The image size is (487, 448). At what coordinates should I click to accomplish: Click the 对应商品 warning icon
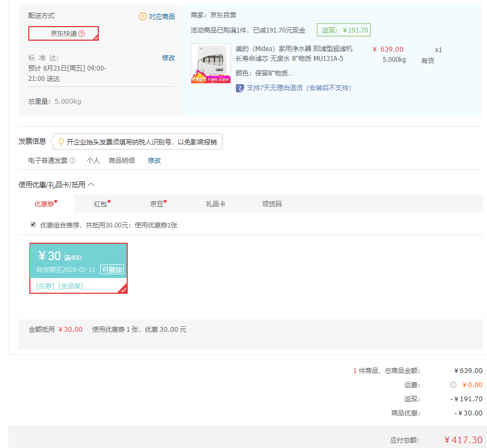click(142, 16)
